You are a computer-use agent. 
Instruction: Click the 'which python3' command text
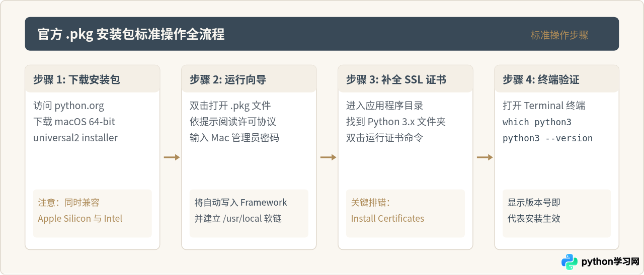click(x=537, y=122)
